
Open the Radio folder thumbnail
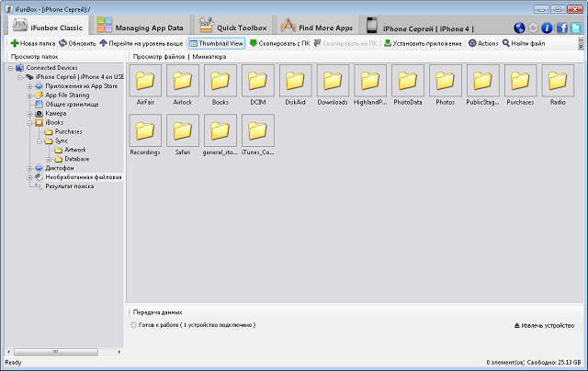pos(558,85)
